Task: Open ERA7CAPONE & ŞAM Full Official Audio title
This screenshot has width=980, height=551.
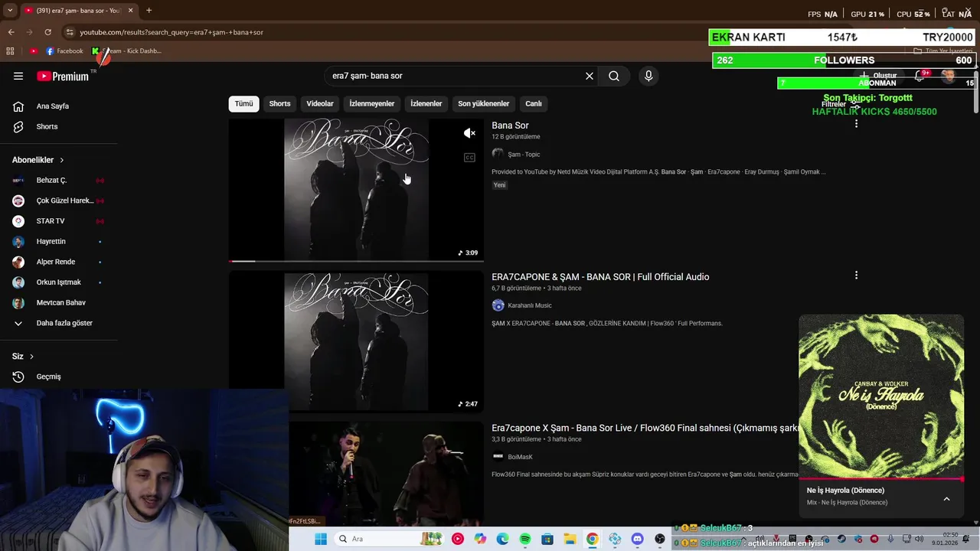Action: [600, 277]
